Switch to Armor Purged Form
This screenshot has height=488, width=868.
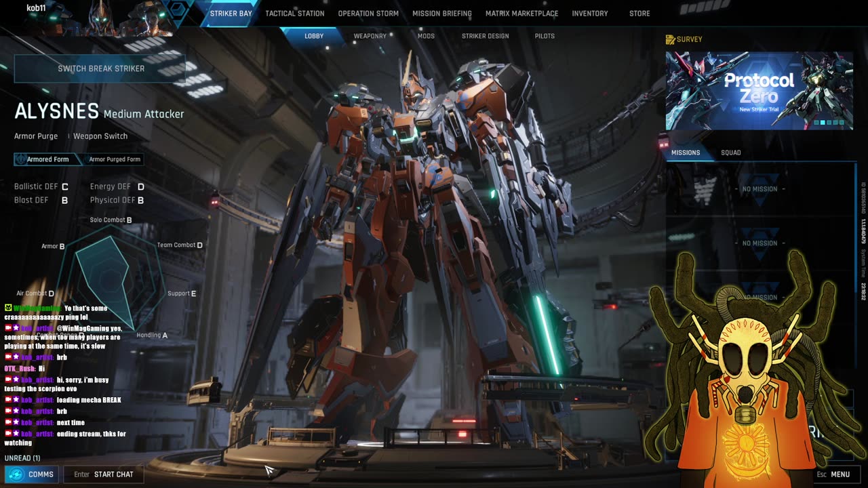114,159
